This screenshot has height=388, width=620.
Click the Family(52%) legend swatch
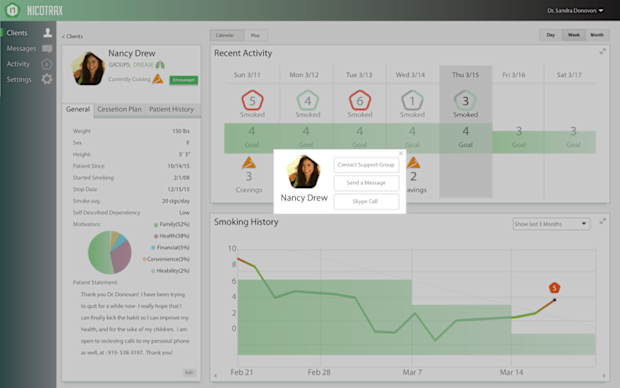pos(156,225)
